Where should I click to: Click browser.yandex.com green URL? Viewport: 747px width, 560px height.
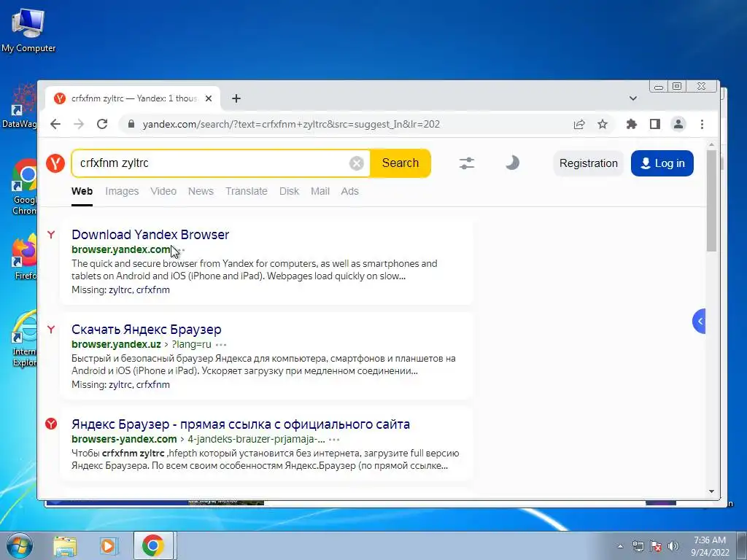click(x=120, y=249)
